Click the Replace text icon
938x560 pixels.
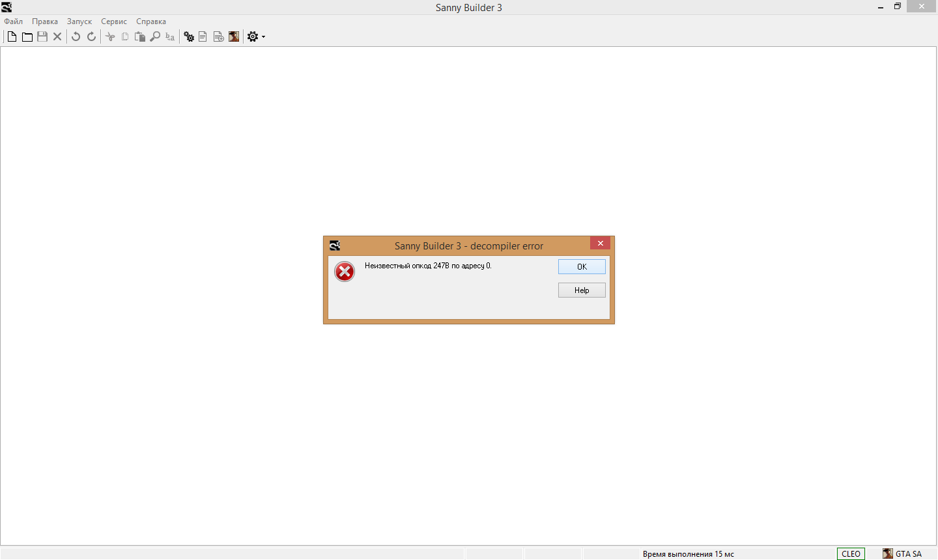[170, 36]
